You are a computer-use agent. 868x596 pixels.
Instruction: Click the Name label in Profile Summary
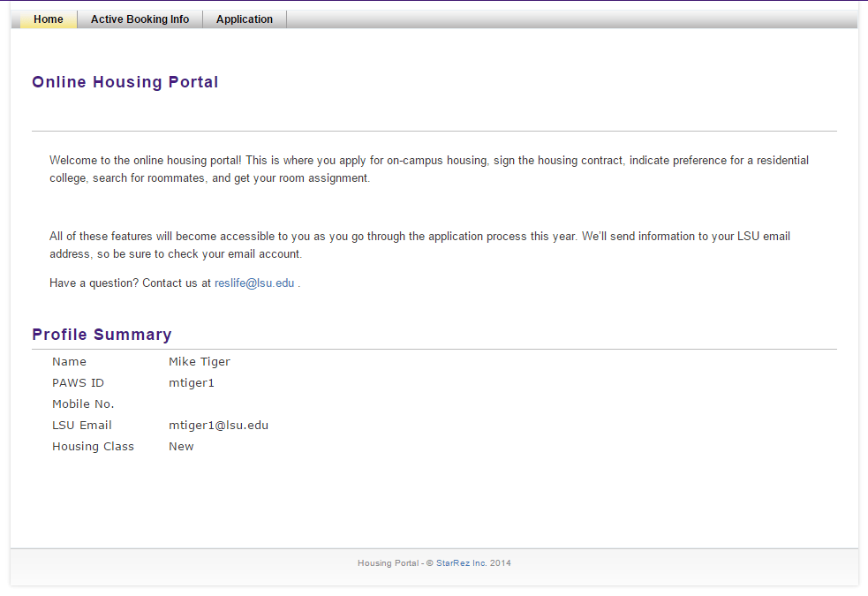pyautogui.click(x=69, y=361)
